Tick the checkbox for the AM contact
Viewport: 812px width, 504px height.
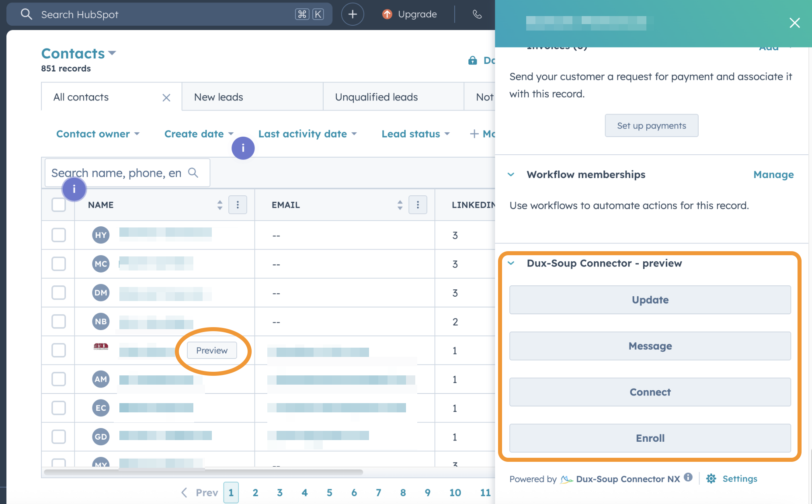tap(59, 379)
